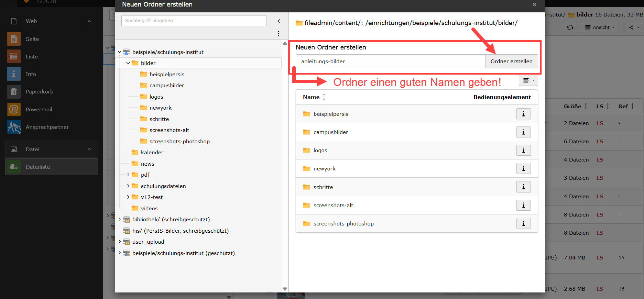Show info for the beispielpersis folder
The image size is (644, 299).
pyautogui.click(x=523, y=114)
